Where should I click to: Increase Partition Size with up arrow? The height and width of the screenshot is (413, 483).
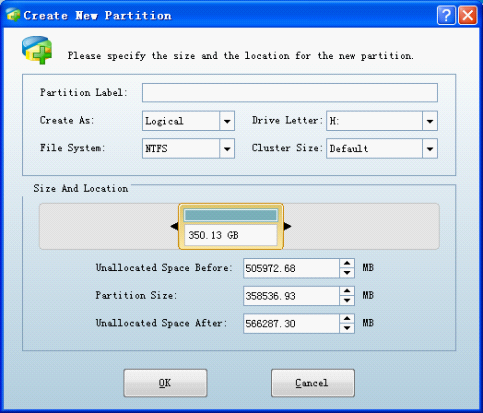[347, 291]
